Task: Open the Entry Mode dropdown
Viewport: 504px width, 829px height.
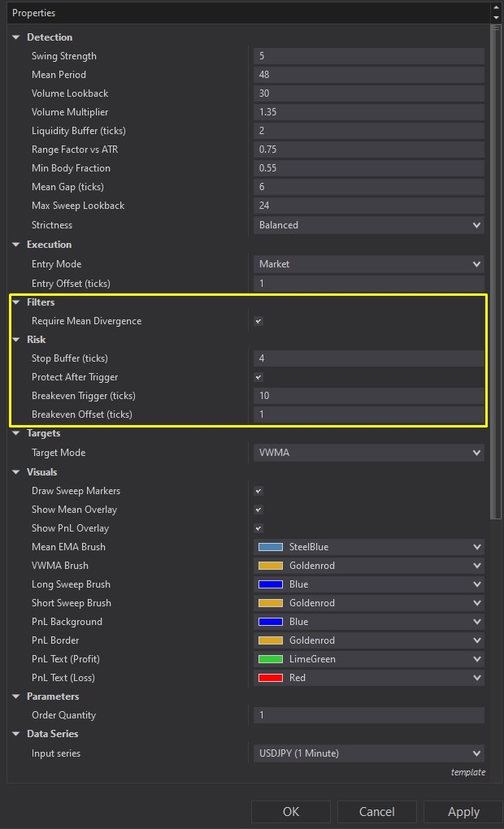Action: [368, 263]
